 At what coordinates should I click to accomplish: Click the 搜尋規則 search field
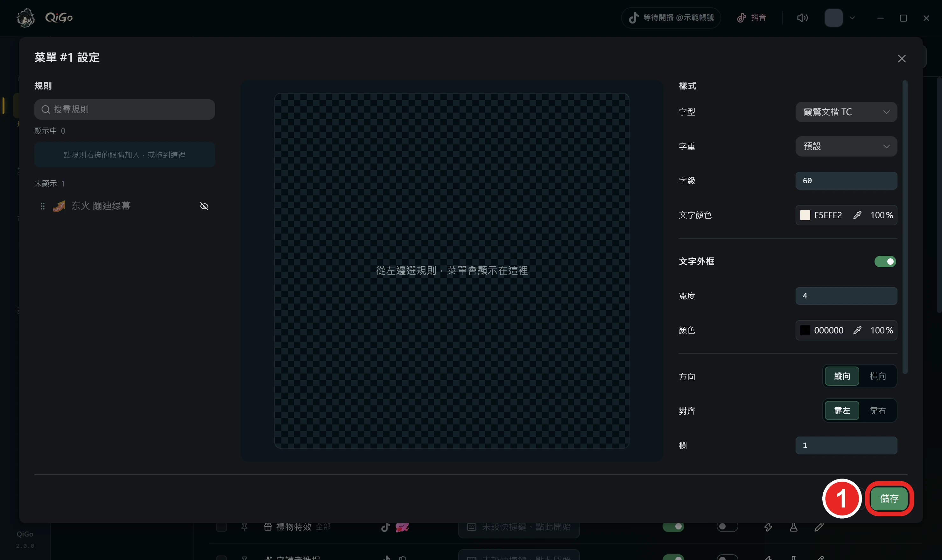(124, 109)
